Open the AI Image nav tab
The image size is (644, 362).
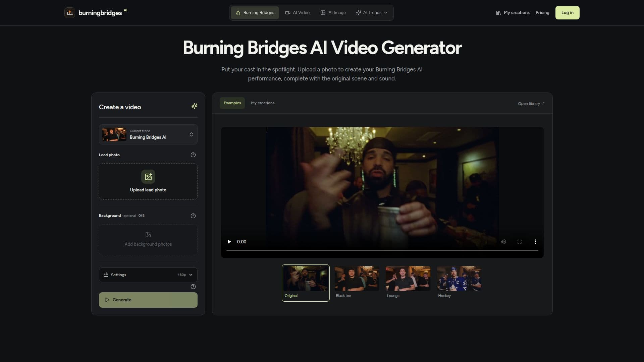coord(333,13)
